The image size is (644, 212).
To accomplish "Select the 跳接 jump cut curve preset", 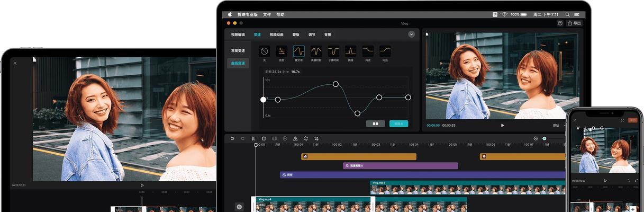I will tap(350, 51).
